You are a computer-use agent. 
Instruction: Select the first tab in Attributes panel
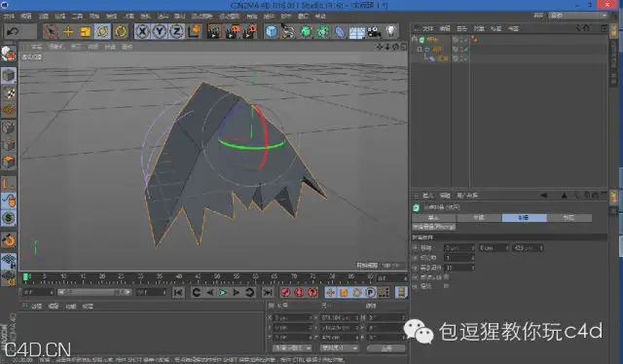434,218
